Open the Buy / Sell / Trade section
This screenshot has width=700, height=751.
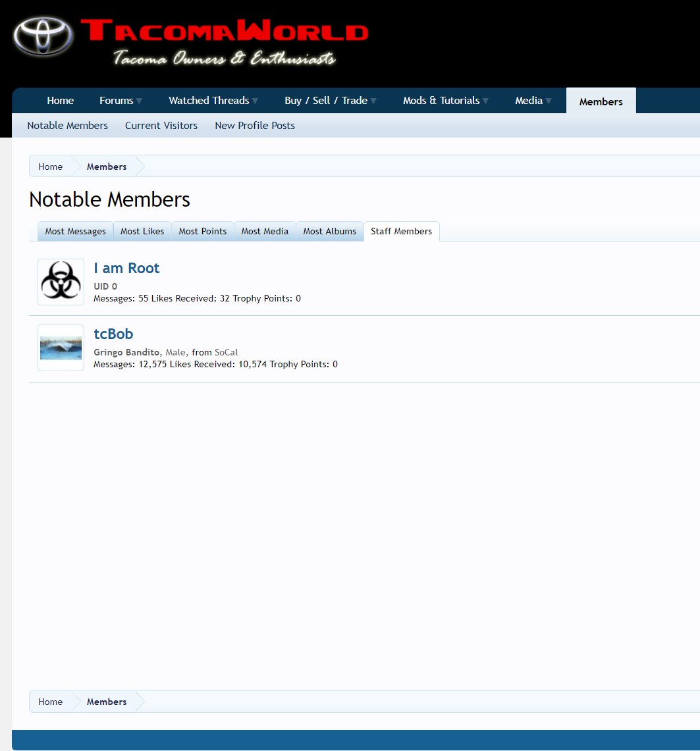click(x=326, y=101)
